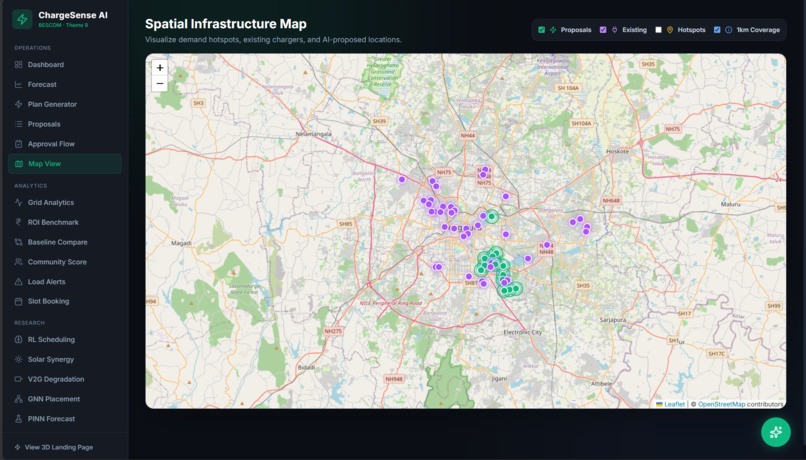The image size is (806, 460).
Task: Click the PINN Forecast flask icon
Action: coord(19,419)
